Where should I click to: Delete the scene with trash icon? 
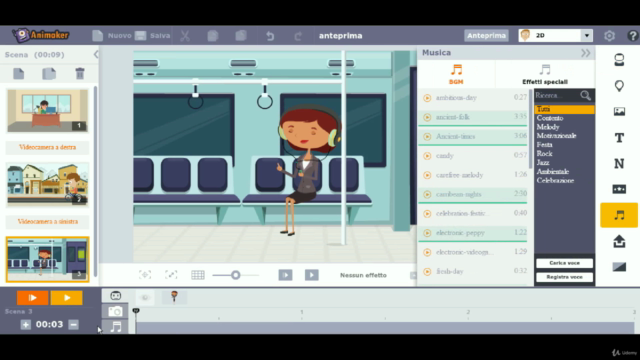(x=80, y=73)
